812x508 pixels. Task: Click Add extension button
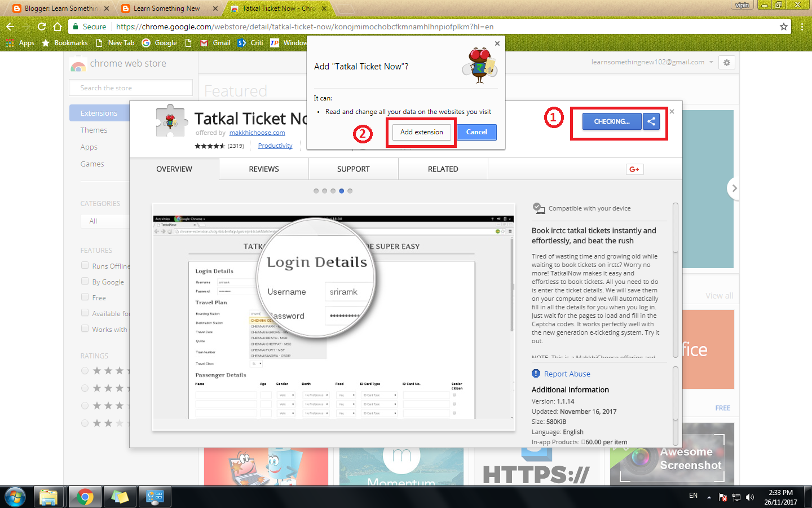coord(422,132)
